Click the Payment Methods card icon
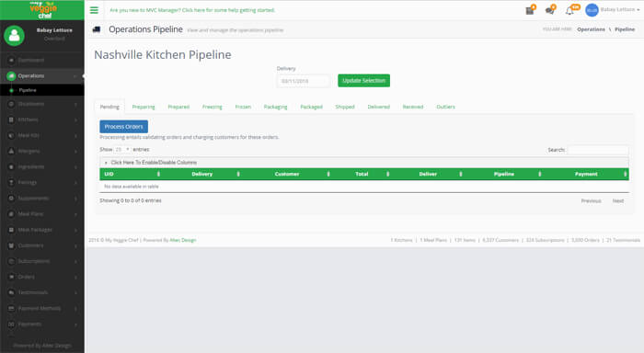644x353 pixels. (x=11, y=308)
